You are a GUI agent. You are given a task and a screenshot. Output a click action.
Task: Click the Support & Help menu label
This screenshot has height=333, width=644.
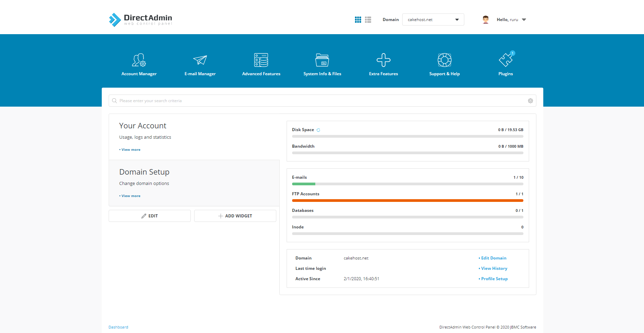tap(445, 74)
